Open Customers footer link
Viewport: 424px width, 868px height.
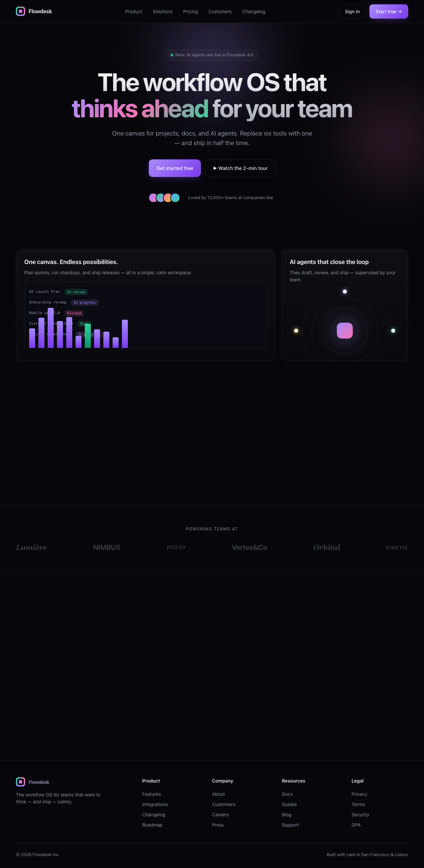(x=224, y=805)
